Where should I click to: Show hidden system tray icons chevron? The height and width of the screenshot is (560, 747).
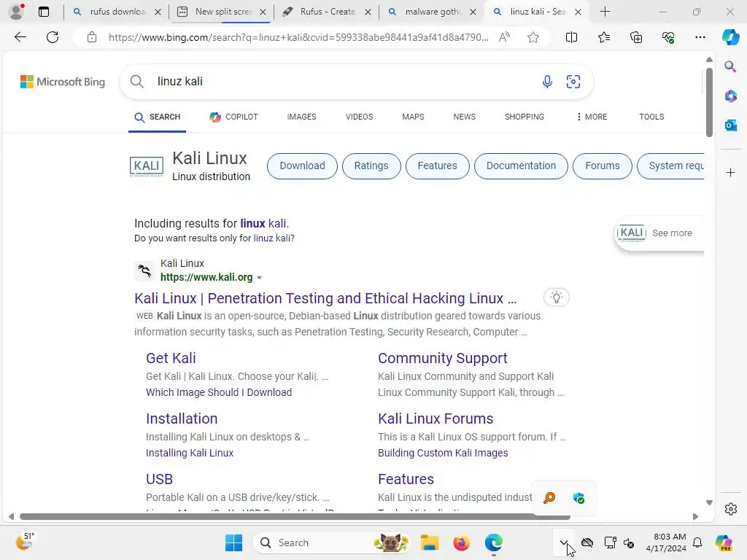(x=564, y=542)
